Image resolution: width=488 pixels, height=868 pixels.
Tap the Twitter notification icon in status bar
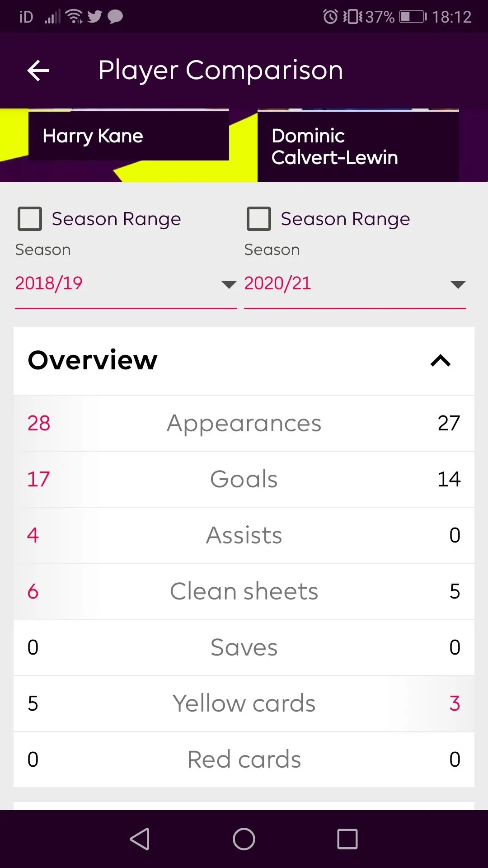coord(95,17)
